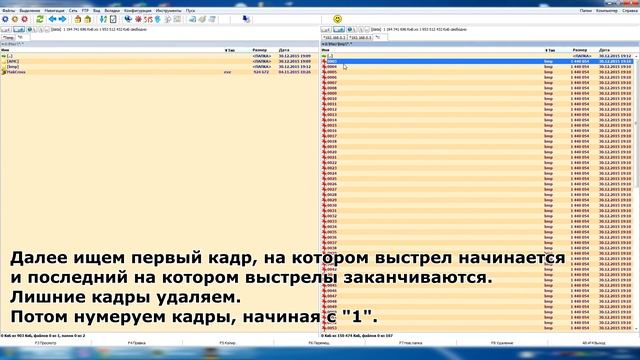Click the red asterisk toolbar icon
Image resolution: width=640 pixels, height=360 pixels.
pyautogui.click(x=138, y=19)
